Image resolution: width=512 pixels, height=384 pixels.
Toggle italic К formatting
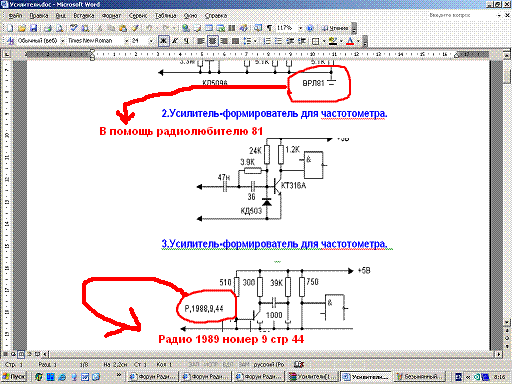(175, 41)
